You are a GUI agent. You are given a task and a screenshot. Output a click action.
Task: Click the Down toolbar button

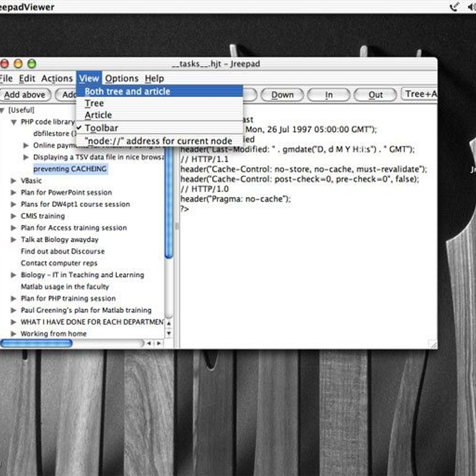click(282, 95)
